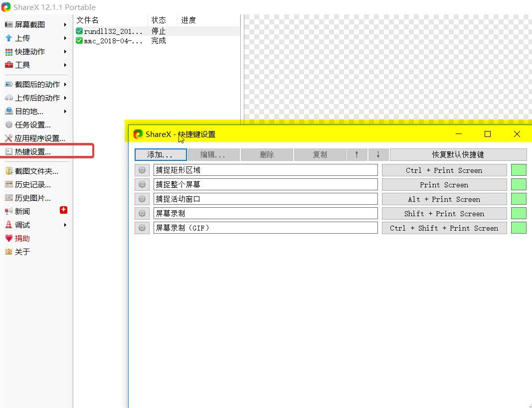The height and width of the screenshot is (408, 532).
Task: Click 恢复默认快捷键 button
Action: (458, 155)
